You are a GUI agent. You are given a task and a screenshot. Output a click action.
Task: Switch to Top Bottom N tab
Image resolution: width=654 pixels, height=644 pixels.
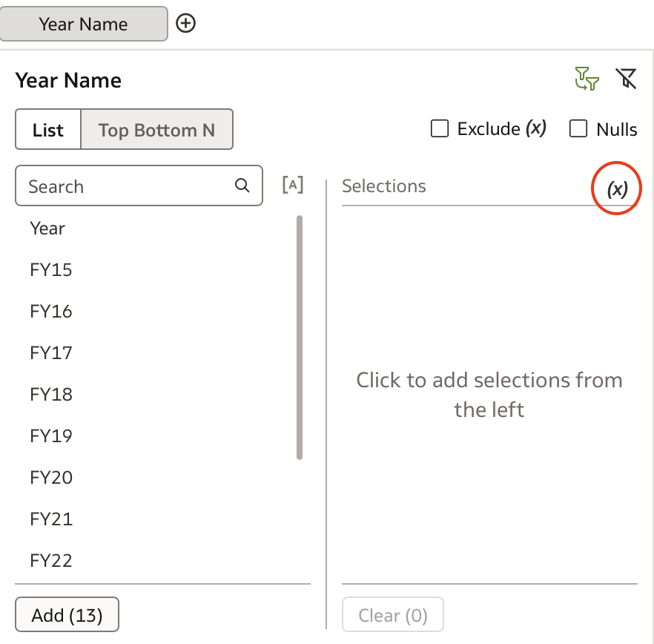[157, 129]
